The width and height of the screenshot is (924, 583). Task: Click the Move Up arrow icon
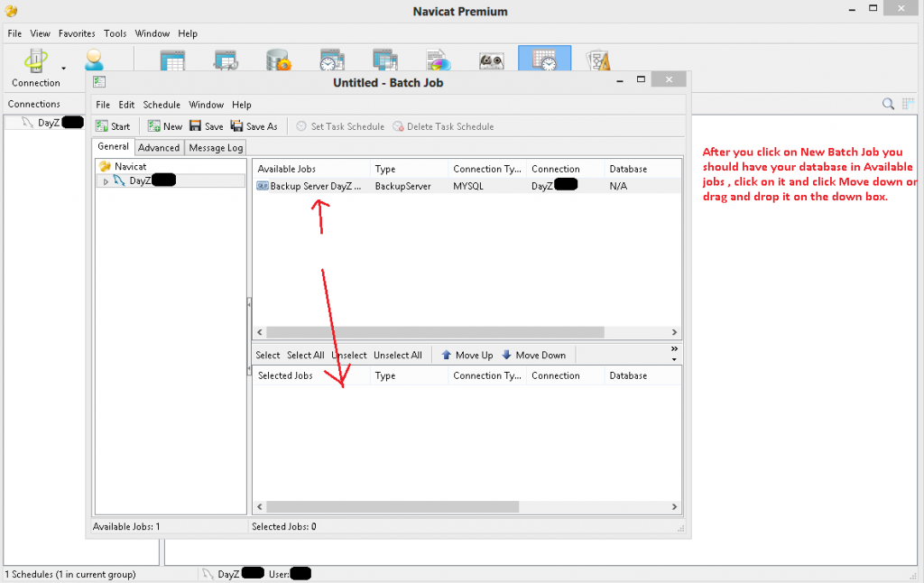tap(446, 356)
